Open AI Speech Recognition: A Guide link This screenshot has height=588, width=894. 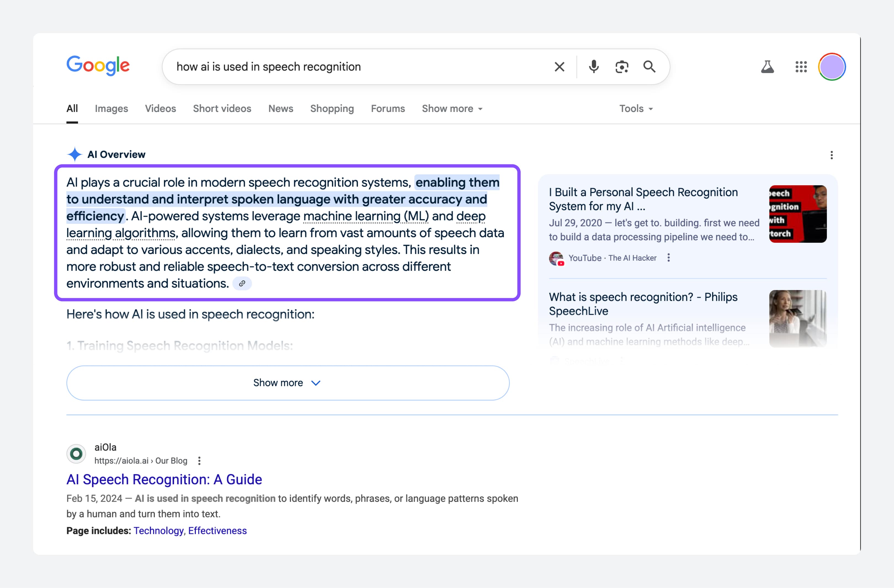point(164,480)
